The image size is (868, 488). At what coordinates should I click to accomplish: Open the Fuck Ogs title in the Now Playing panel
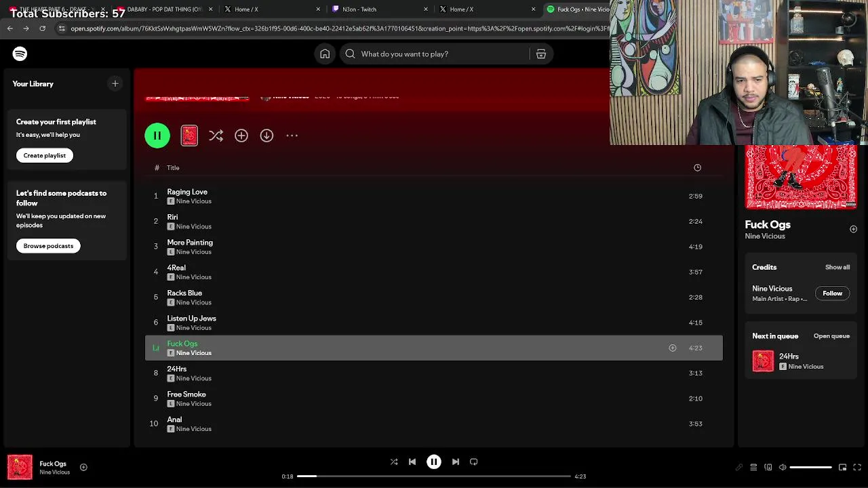(x=768, y=224)
